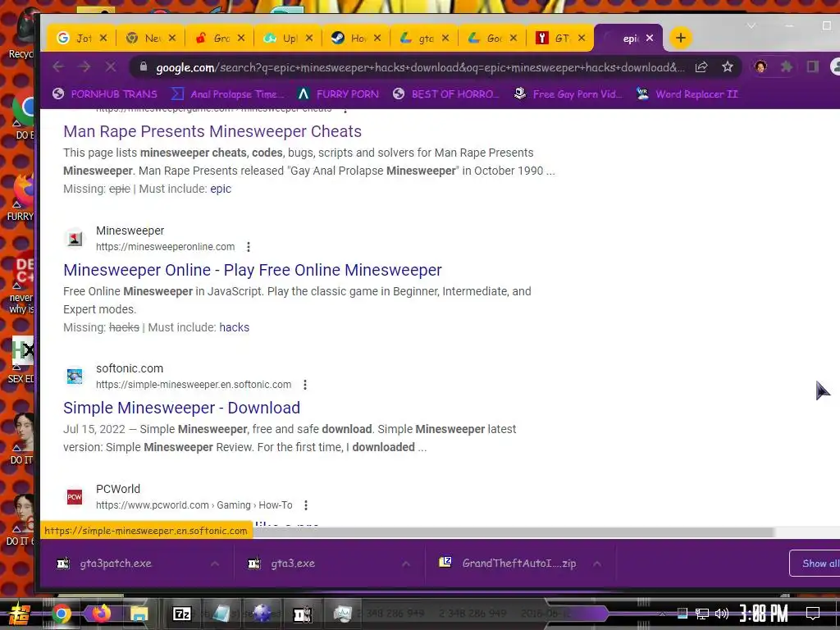The width and height of the screenshot is (840, 630).
Task: Open the notification center icon
Action: pos(813,614)
